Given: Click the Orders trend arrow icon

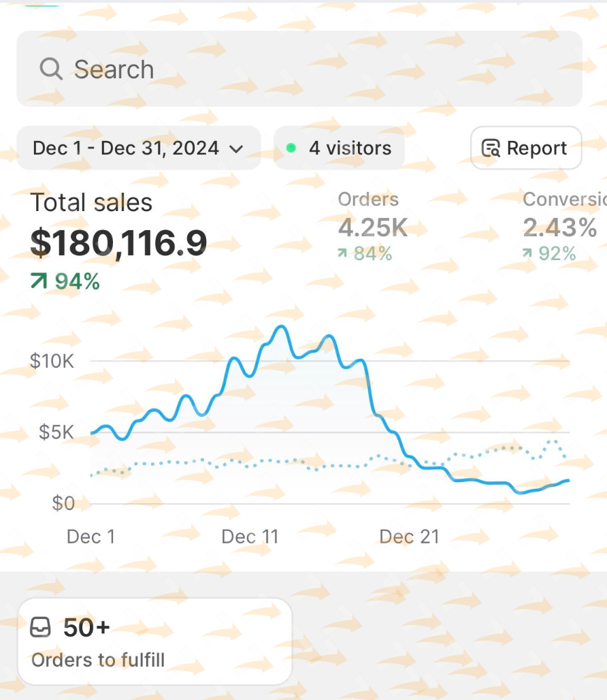Looking at the screenshot, I should [x=342, y=254].
